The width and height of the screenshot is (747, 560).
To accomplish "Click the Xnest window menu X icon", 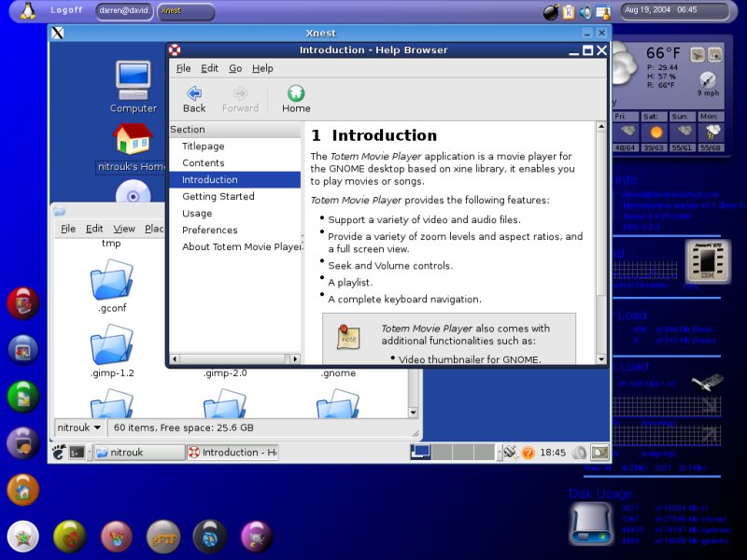I will coord(58,33).
